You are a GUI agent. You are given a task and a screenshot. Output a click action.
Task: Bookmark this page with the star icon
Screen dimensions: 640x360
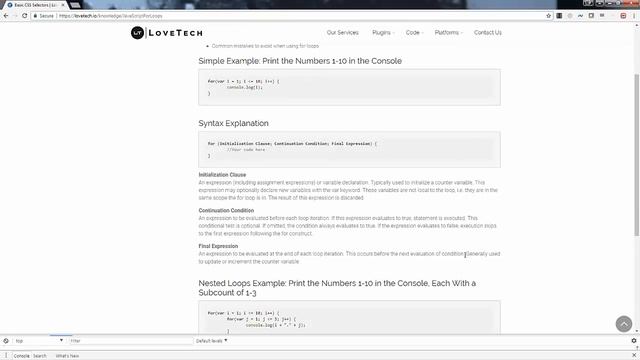point(549,16)
